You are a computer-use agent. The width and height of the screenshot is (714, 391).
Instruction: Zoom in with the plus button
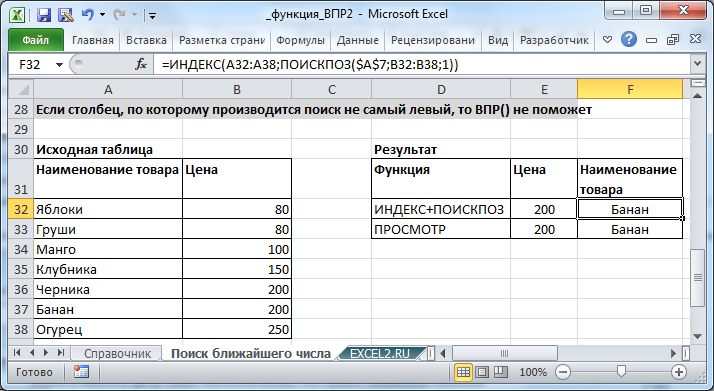click(679, 372)
